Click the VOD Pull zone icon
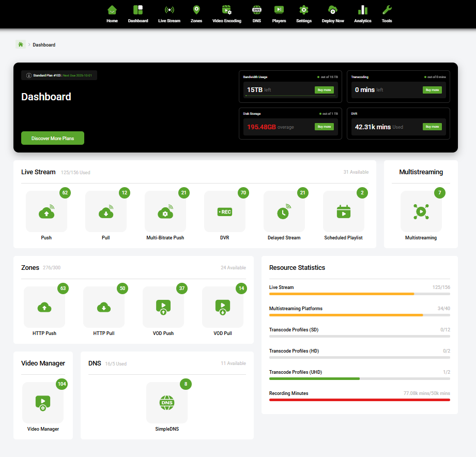 222,307
